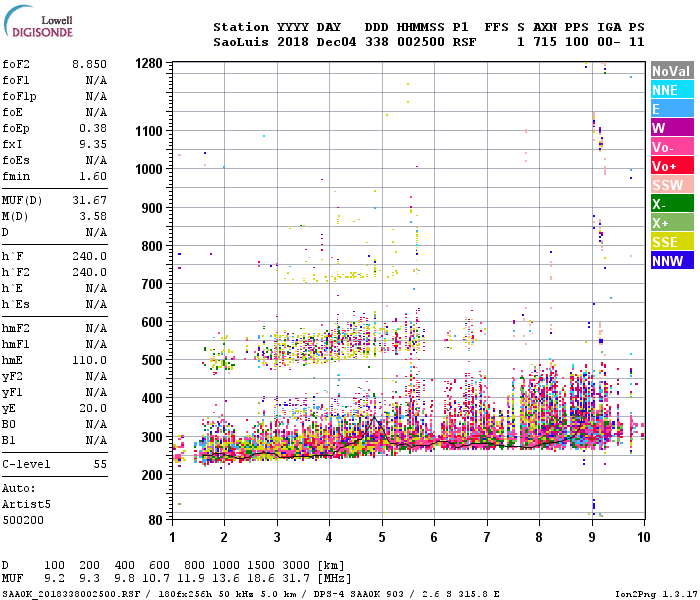
Task: Click the 700 km height axis label
Action: pyautogui.click(x=152, y=284)
